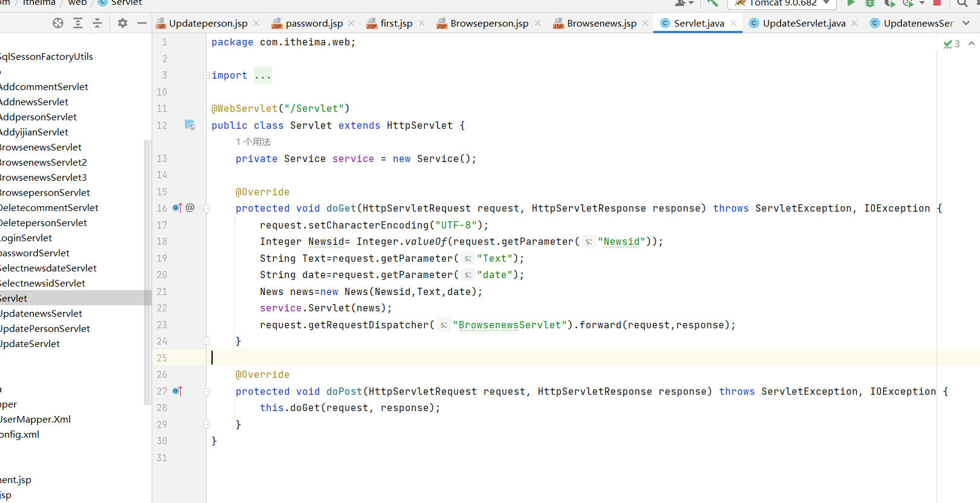Screen dimensions: 980x503
Task: Click the @ gutter icon on line 16
Action: pos(190,208)
